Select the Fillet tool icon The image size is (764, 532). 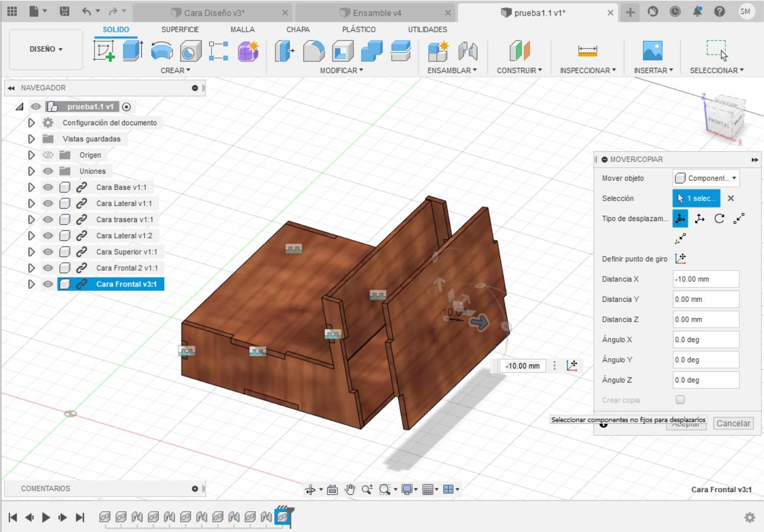coord(314,51)
